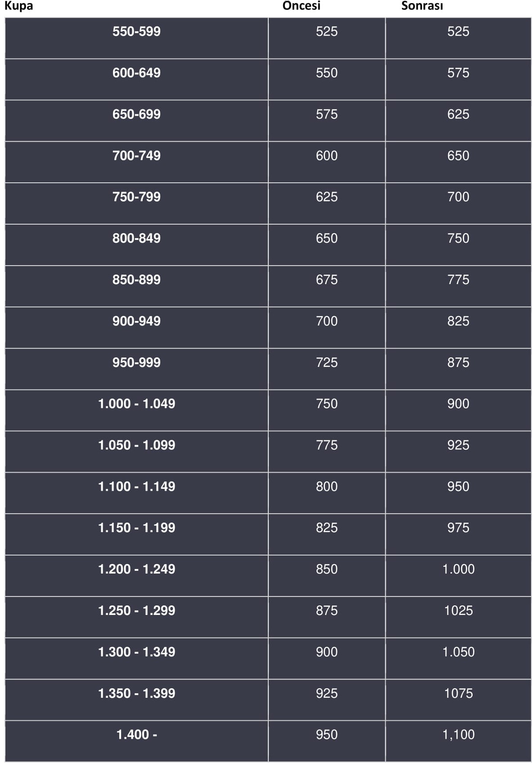Click the 650-699 row label

pos(136,114)
